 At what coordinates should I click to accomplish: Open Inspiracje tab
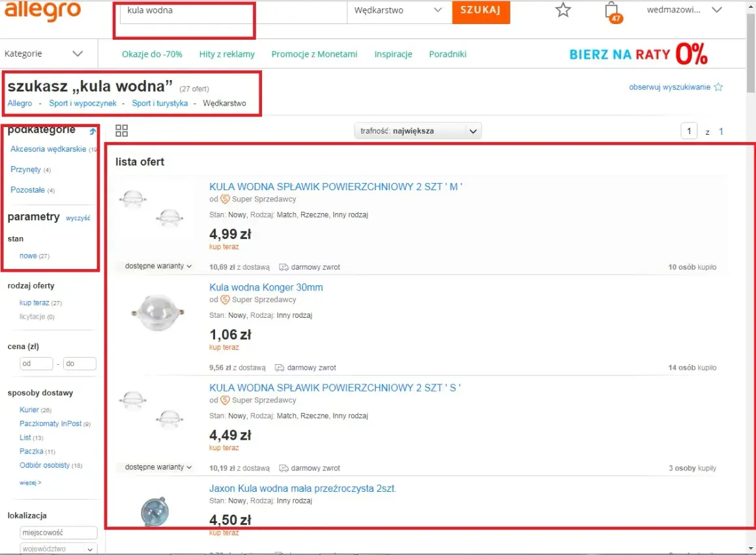(x=394, y=54)
